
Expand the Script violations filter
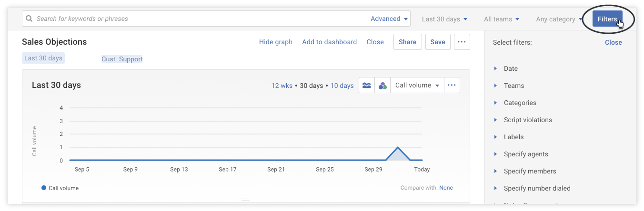(x=527, y=120)
